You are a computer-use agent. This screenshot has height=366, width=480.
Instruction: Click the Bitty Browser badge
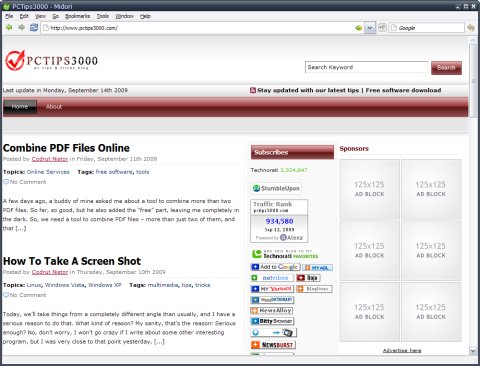pyautogui.click(x=272, y=321)
